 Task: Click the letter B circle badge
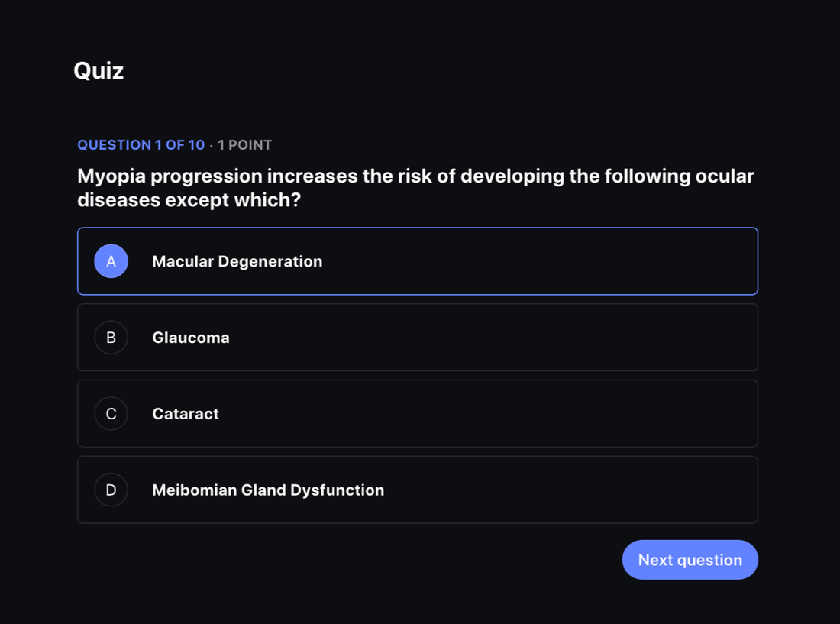[111, 337]
